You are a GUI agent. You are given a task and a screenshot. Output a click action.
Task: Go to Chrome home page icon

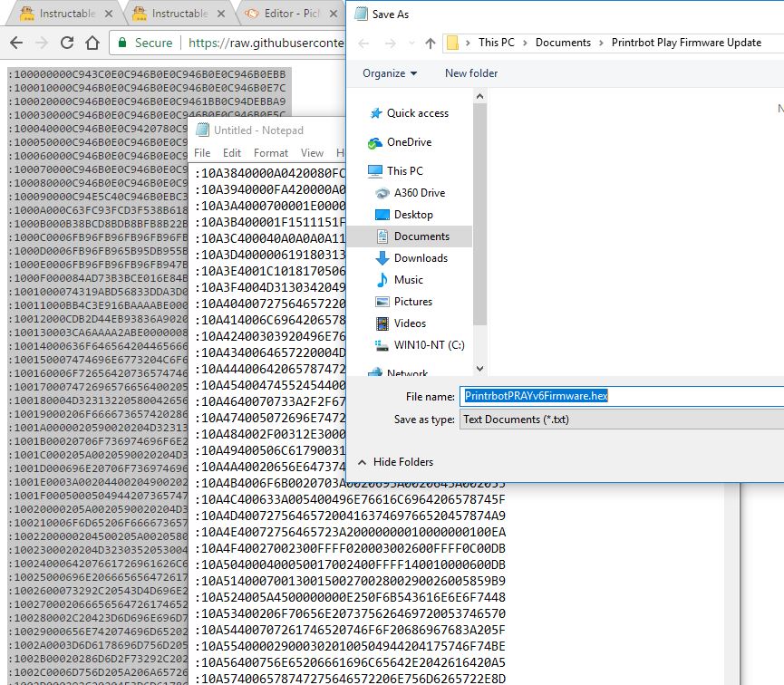pyautogui.click(x=92, y=43)
